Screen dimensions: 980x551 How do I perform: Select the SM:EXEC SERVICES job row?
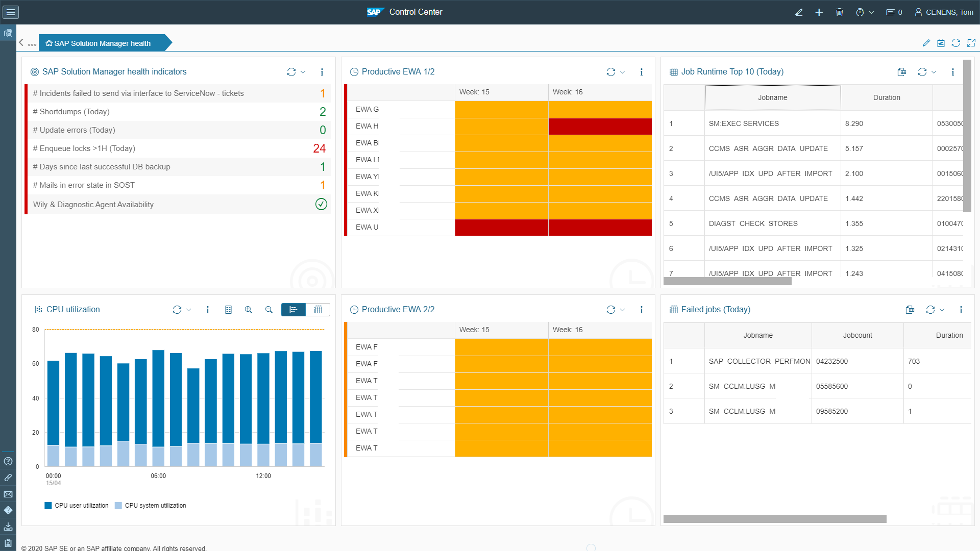pos(814,123)
